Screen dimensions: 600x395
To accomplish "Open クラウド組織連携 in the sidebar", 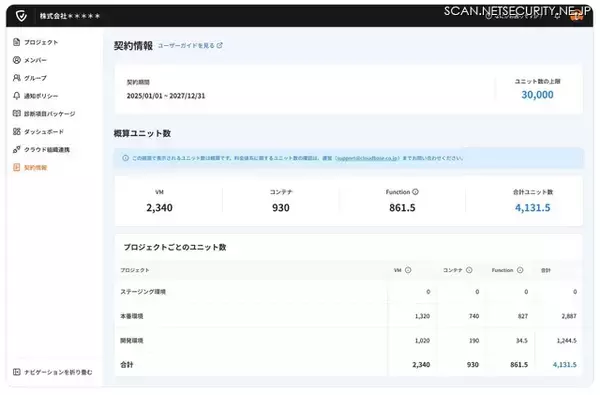I will point(41,150).
